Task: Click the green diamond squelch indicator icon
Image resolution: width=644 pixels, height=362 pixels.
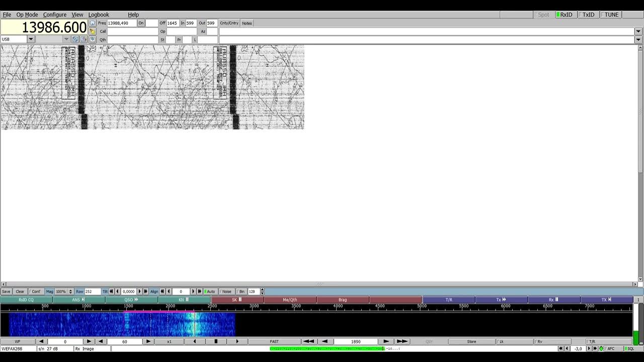Action: point(601,348)
